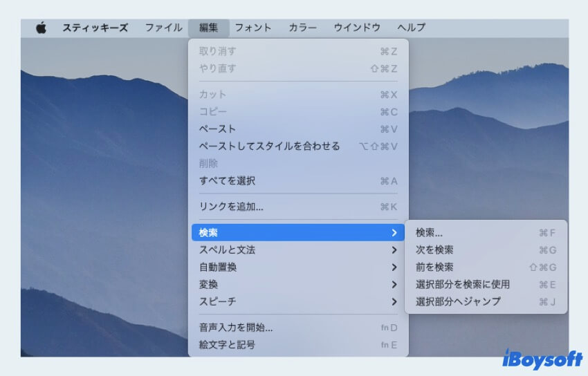Screen dimensions: 588x376
Task: Open the カラー menu
Action: (302, 28)
